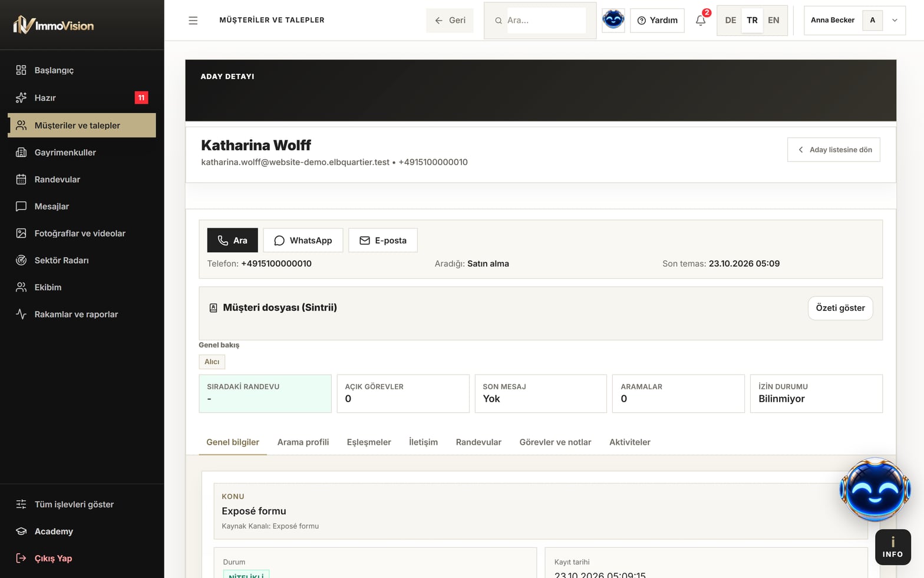Click the Açık Görevler card
The width and height of the screenshot is (924, 578).
pyautogui.click(x=403, y=393)
